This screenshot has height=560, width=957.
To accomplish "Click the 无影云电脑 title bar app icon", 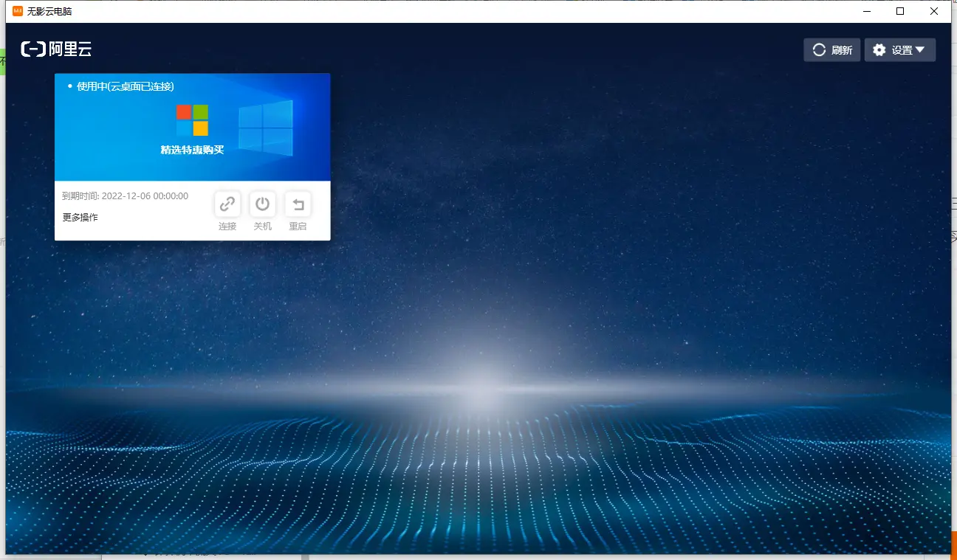I will (x=18, y=11).
